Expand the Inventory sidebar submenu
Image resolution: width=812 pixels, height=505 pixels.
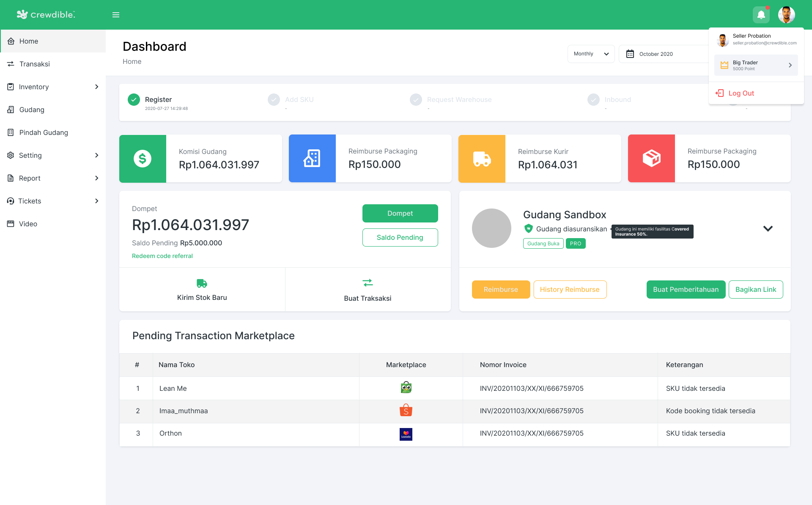click(x=34, y=87)
